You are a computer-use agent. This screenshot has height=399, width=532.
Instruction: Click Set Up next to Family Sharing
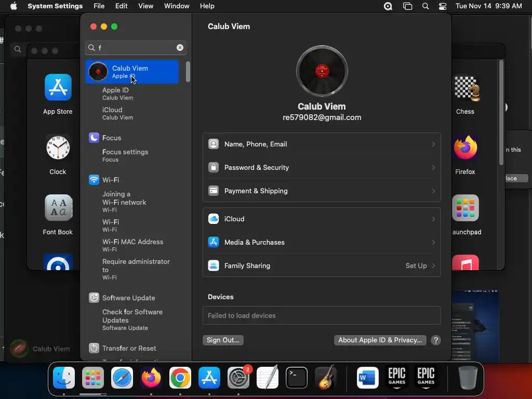[x=416, y=265]
